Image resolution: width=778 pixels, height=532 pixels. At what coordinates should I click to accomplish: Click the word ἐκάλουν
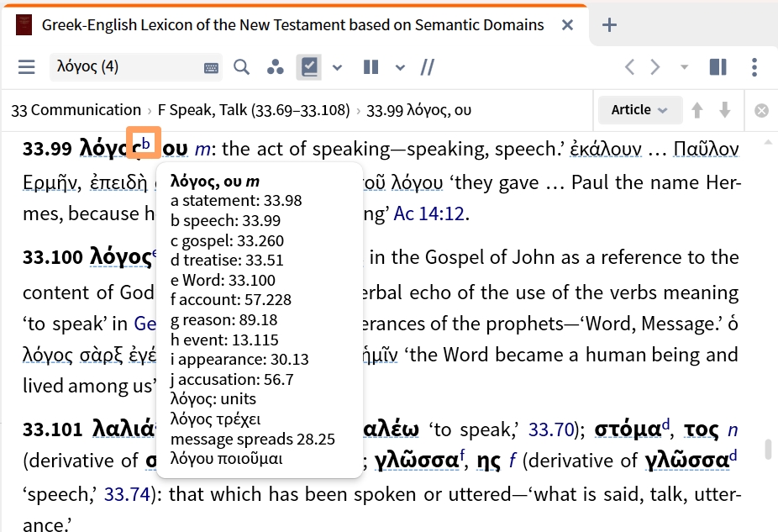[605, 149]
